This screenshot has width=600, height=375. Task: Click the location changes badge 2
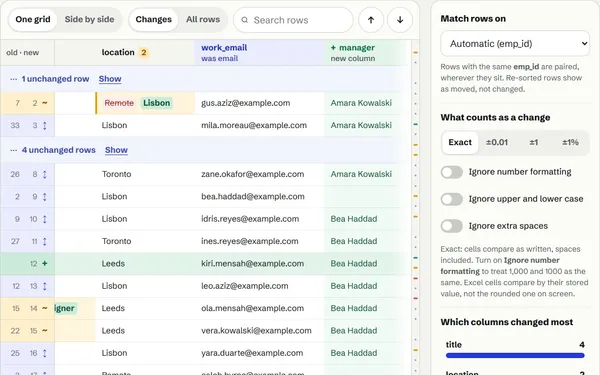coord(143,52)
